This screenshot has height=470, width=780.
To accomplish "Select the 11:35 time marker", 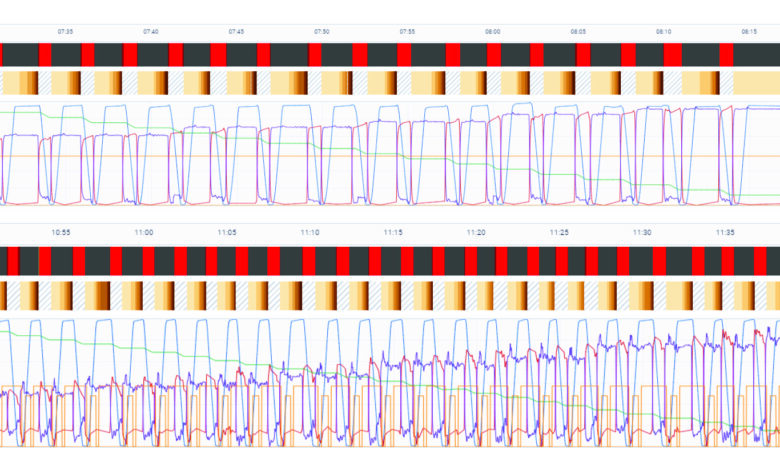I will 725,232.
